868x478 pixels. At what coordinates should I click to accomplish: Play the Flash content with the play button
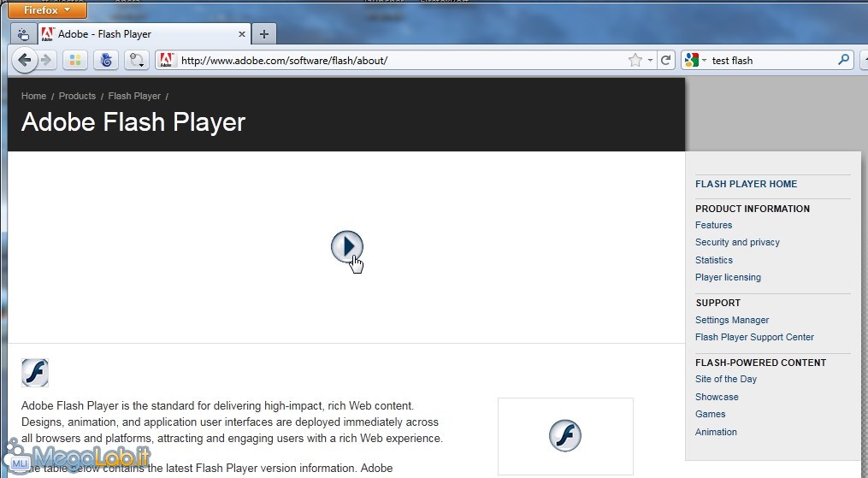[x=347, y=246]
